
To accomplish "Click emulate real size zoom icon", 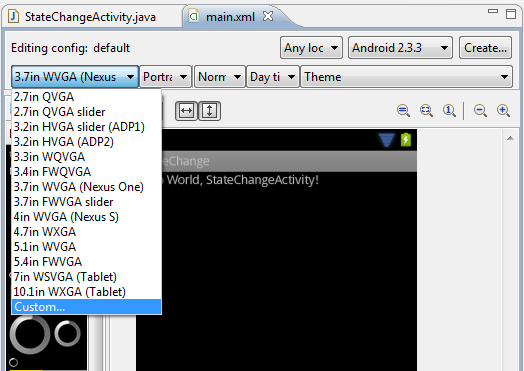I will 403,111.
